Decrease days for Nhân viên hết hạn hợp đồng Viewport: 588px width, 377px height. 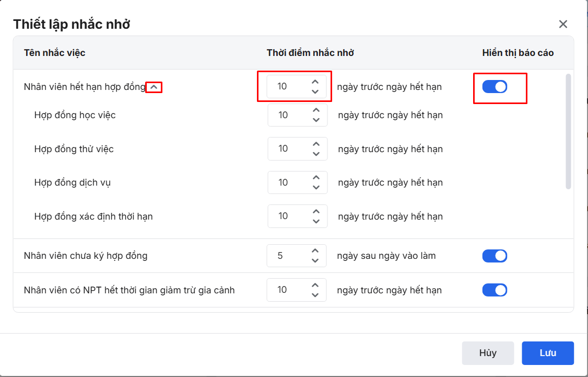tap(314, 92)
